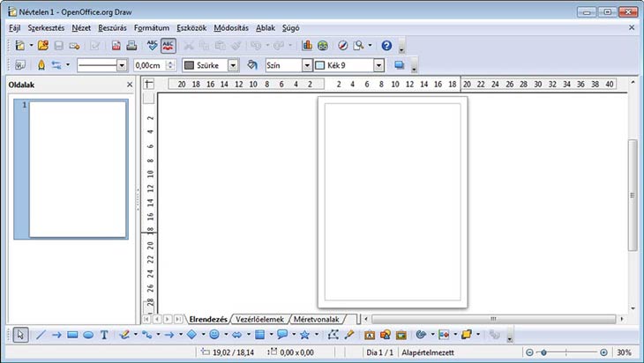Click the zoom in plus button
This screenshot has height=363, width=644.
click(603, 352)
